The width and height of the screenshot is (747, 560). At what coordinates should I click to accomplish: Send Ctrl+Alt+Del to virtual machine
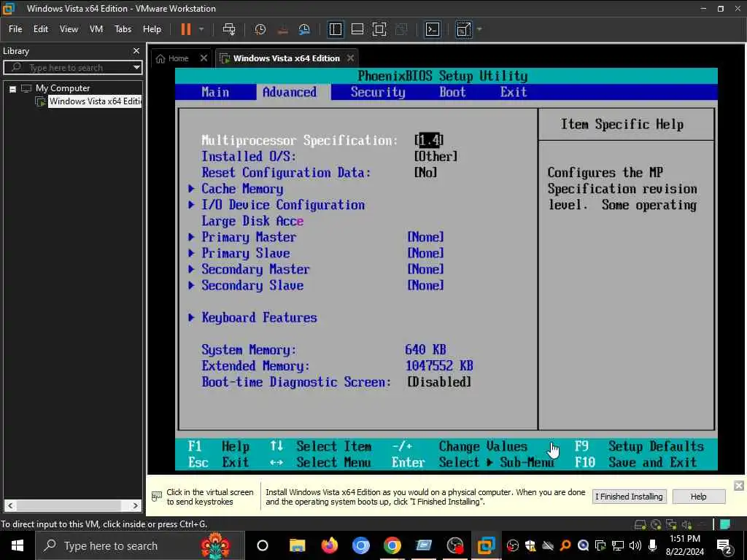pos(229,29)
